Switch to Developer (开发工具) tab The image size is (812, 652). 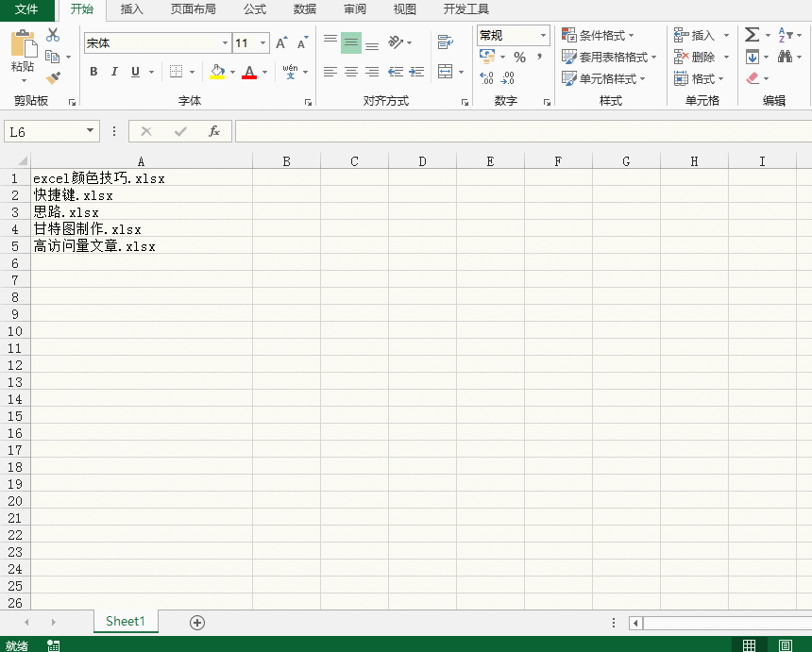[466, 9]
